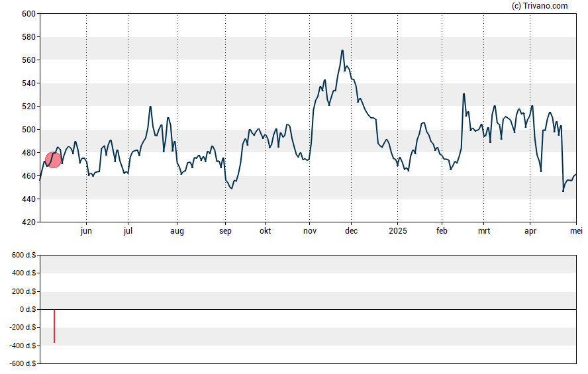Click the 'dec' month label

(352, 231)
